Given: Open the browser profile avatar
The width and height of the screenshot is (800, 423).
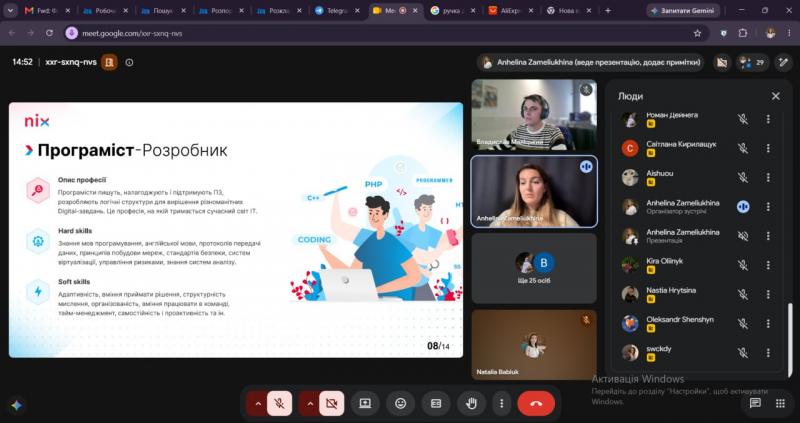Looking at the screenshot, I should coord(770,33).
